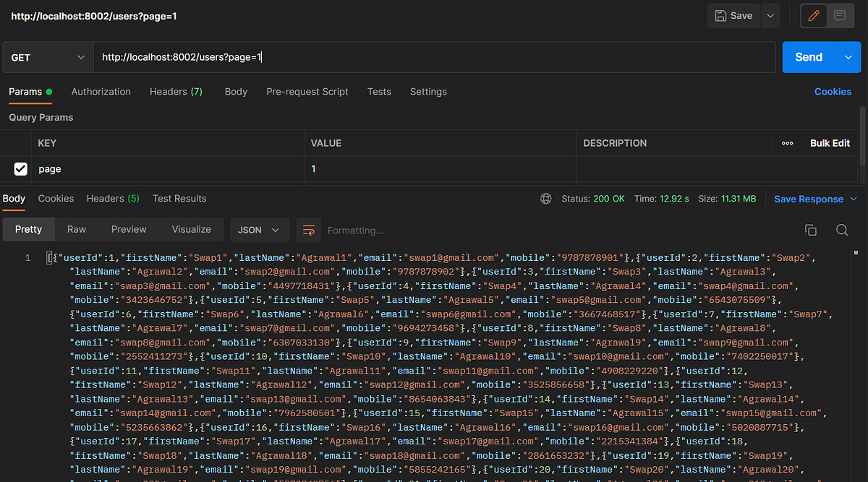868x482 pixels.
Task: Open response search with magnifier icon
Action: coord(842,229)
